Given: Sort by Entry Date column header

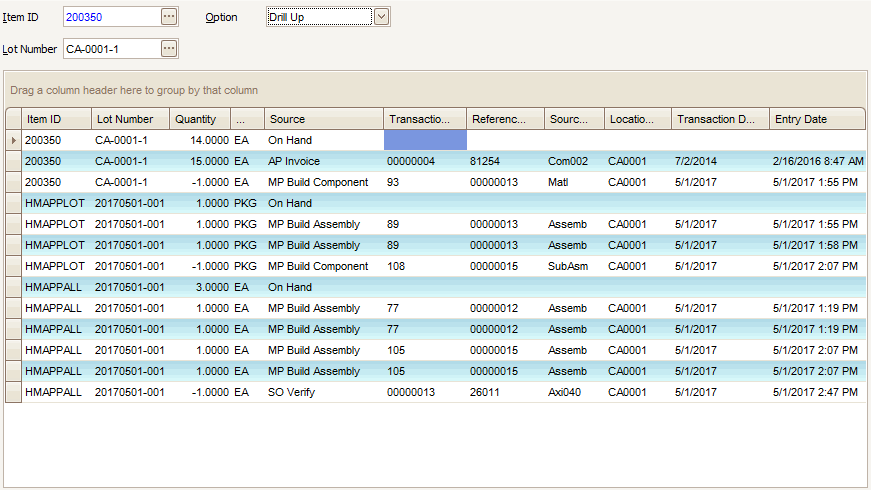Looking at the screenshot, I should tap(817, 119).
